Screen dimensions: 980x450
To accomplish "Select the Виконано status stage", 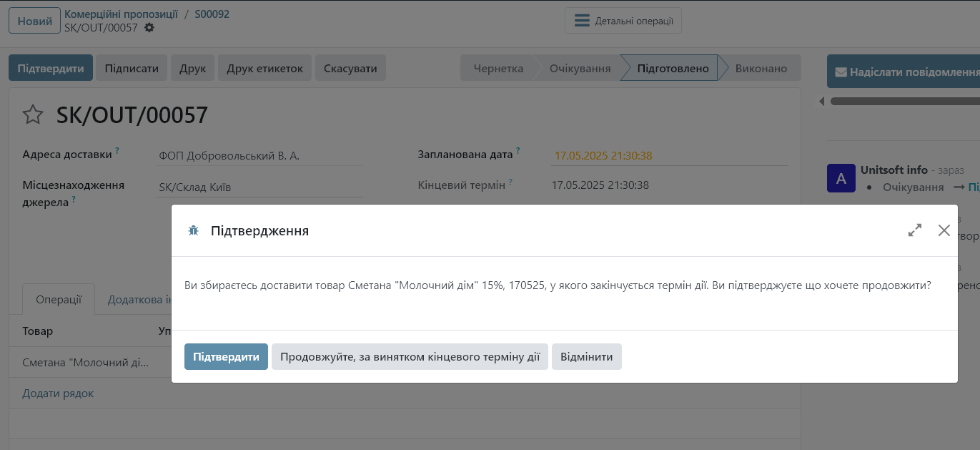I will click(x=761, y=69).
